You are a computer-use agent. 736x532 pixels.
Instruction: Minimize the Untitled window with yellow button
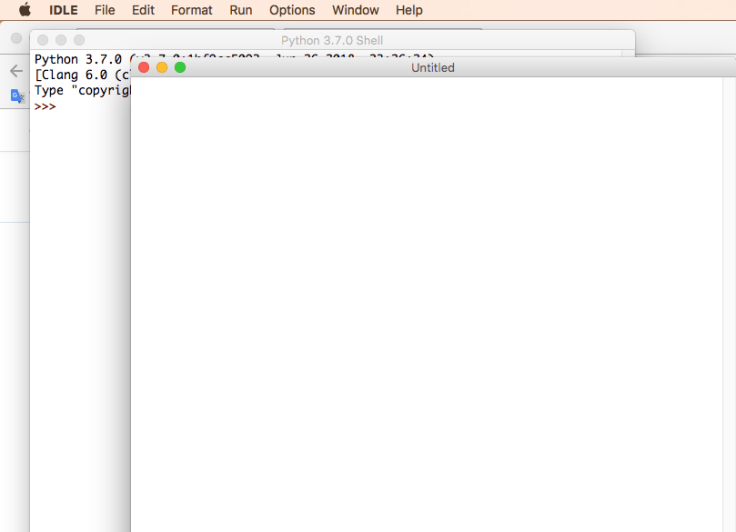(x=162, y=68)
